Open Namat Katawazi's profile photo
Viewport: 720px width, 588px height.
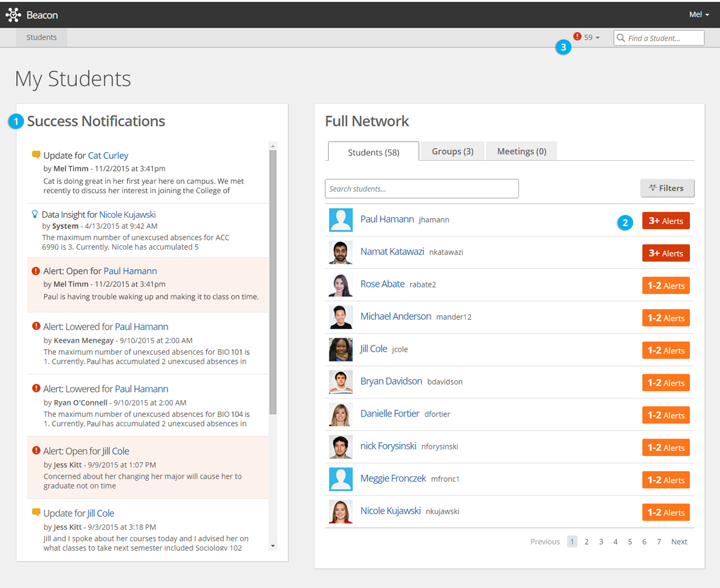[x=341, y=252]
